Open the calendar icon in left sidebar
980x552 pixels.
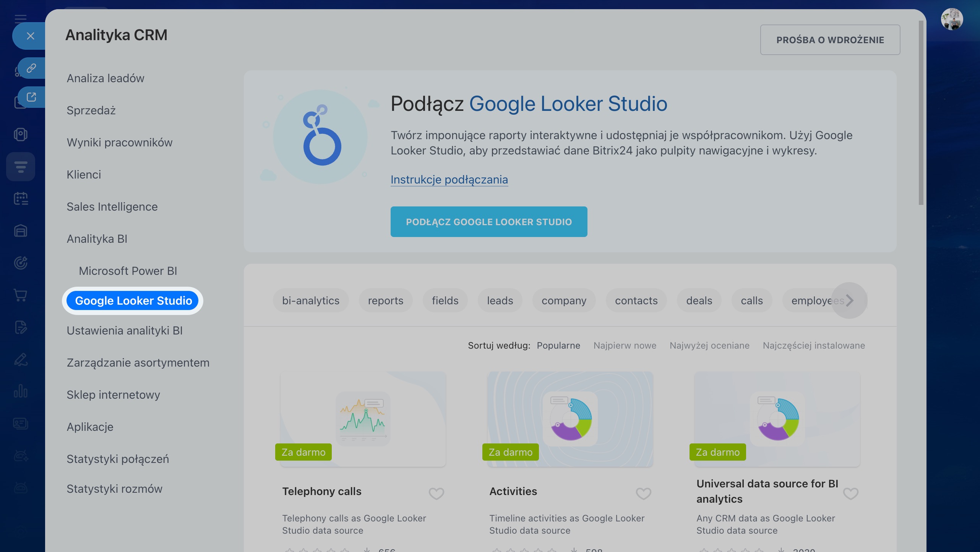[x=21, y=199]
